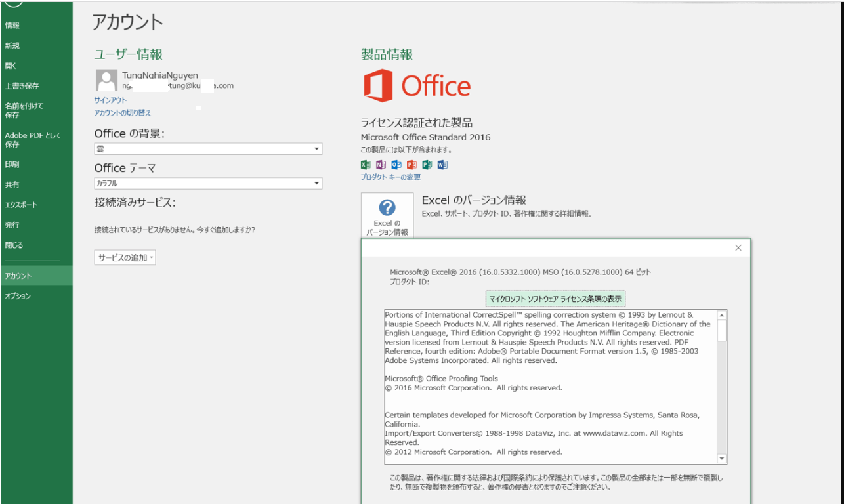Click the 接続済みサービス: heading
This screenshot has width=844, height=504.
[x=135, y=202]
